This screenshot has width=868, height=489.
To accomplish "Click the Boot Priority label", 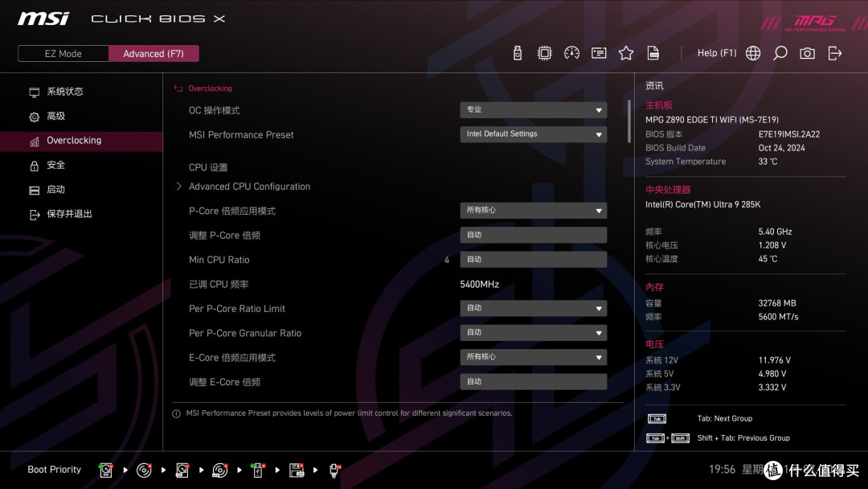I will pos(55,470).
